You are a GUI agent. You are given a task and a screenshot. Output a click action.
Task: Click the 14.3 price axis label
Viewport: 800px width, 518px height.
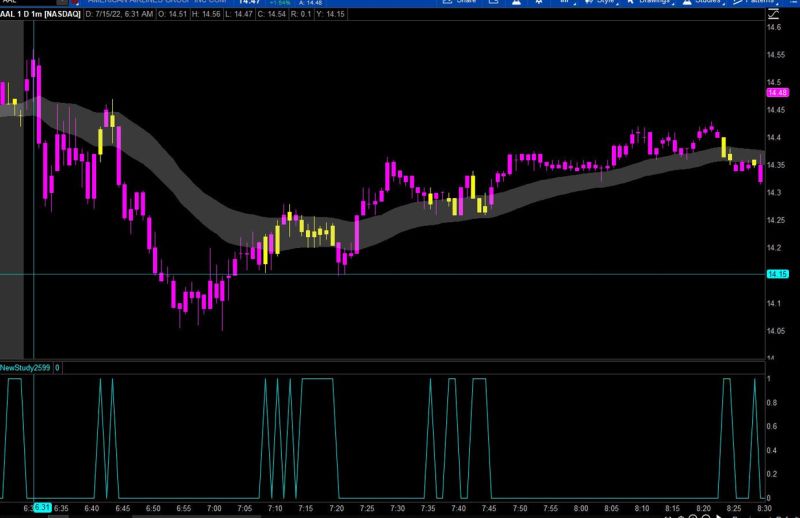pos(774,192)
